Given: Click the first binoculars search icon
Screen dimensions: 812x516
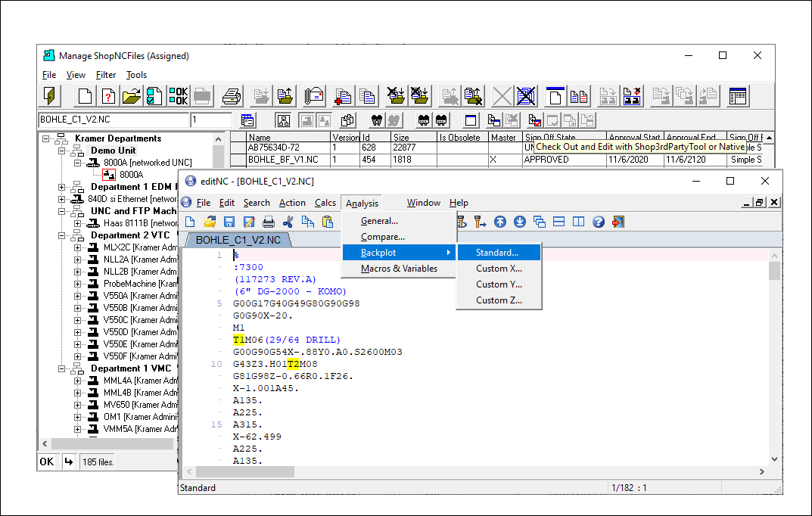Looking at the screenshot, I should [x=377, y=120].
